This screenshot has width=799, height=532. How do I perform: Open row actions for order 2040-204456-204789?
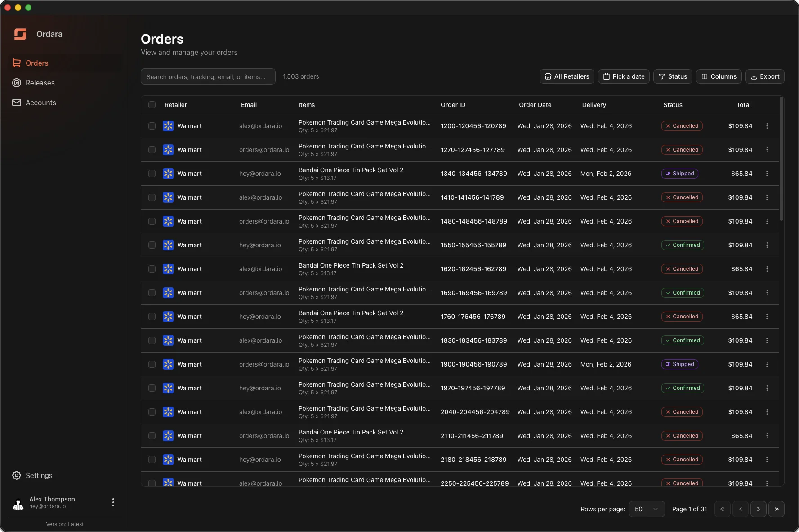click(x=767, y=412)
